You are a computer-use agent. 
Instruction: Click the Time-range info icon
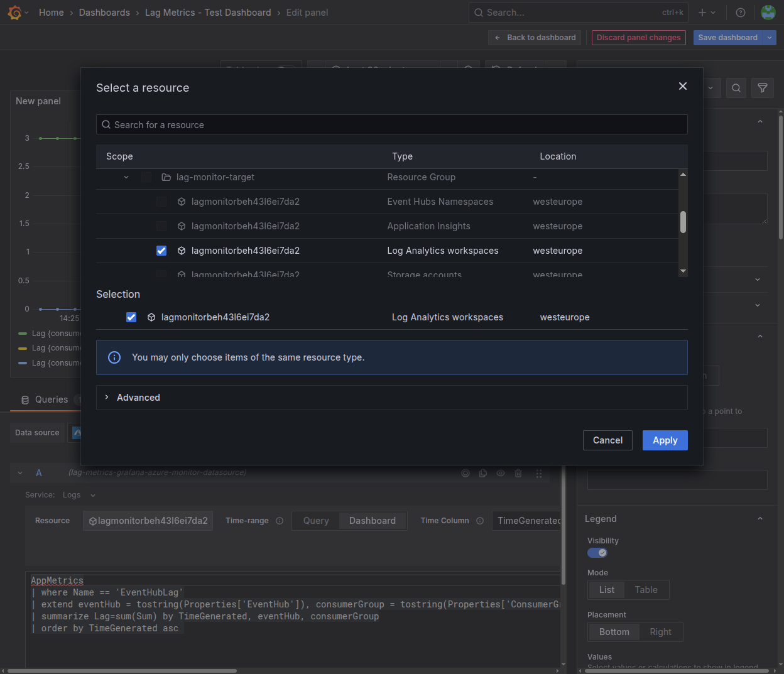point(280,521)
